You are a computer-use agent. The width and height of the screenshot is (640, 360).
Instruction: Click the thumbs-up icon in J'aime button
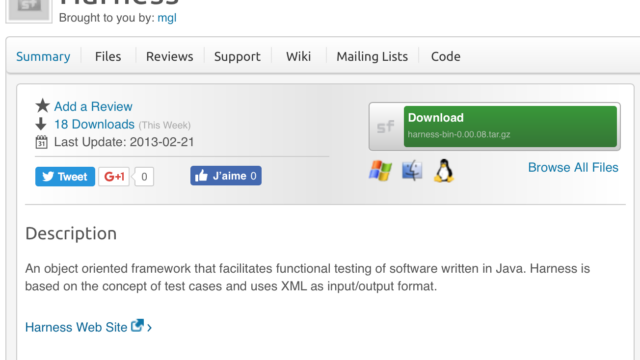[201, 176]
